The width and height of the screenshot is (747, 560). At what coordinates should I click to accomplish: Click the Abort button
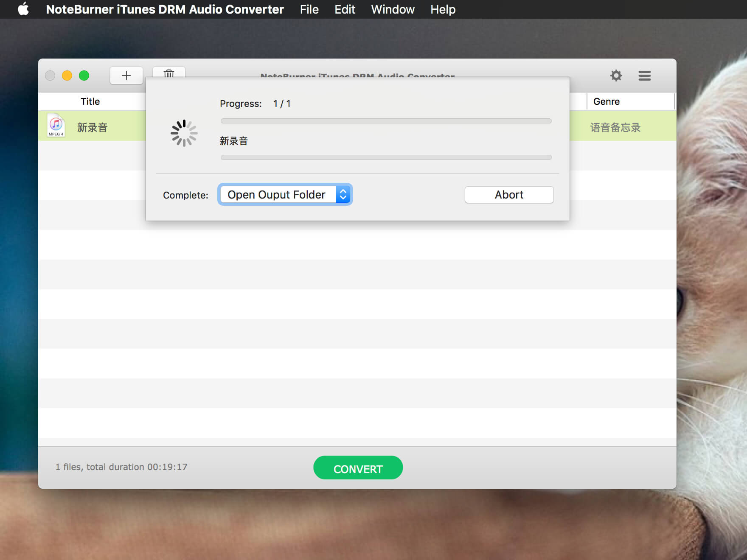pos(509,195)
